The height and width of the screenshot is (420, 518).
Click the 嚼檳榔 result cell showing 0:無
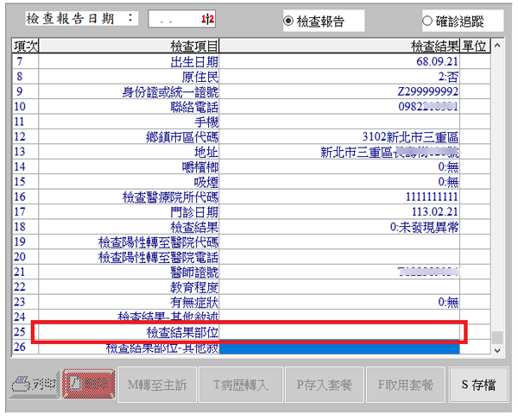click(x=341, y=167)
